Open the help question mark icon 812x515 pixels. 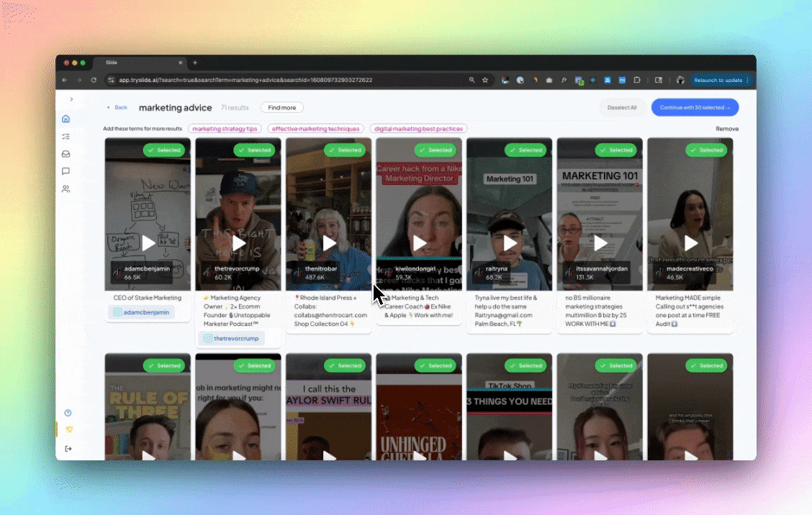tap(68, 413)
